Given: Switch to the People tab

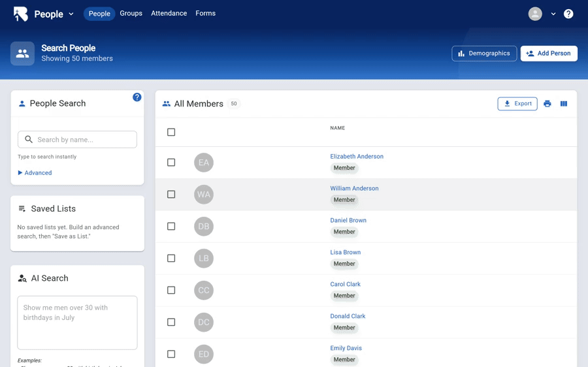Looking at the screenshot, I should (x=99, y=14).
